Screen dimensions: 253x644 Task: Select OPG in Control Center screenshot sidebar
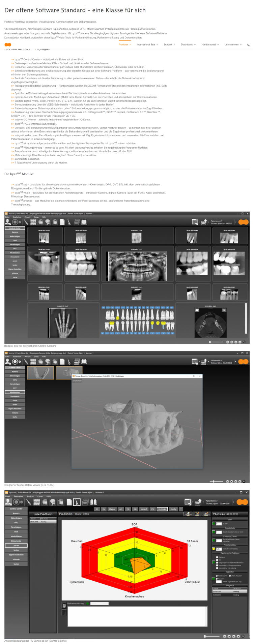(15, 240)
